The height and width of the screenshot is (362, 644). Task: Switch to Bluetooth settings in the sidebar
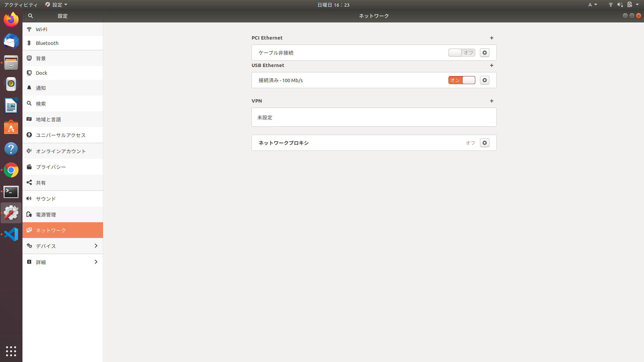[62, 43]
